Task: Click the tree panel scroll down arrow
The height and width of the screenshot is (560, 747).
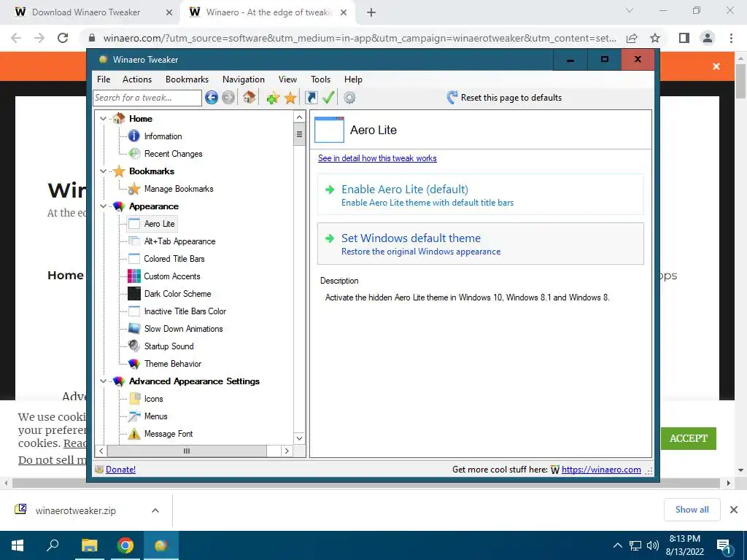Action: [x=299, y=438]
